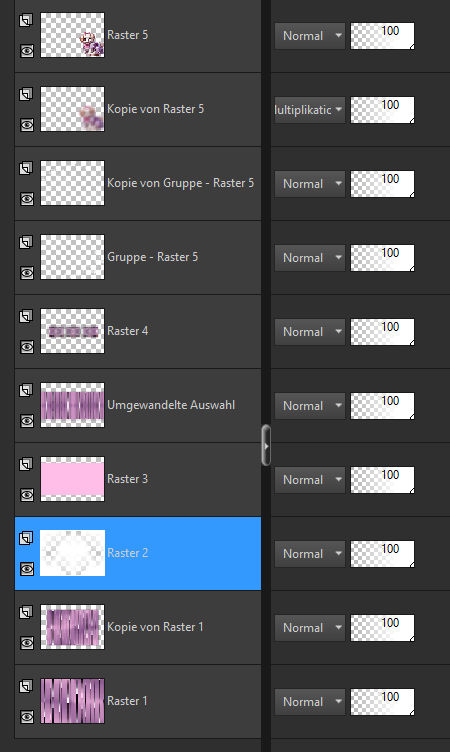450x752 pixels.
Task: Click the layer type icon of Raster 1
Action: tap(26, 686)
